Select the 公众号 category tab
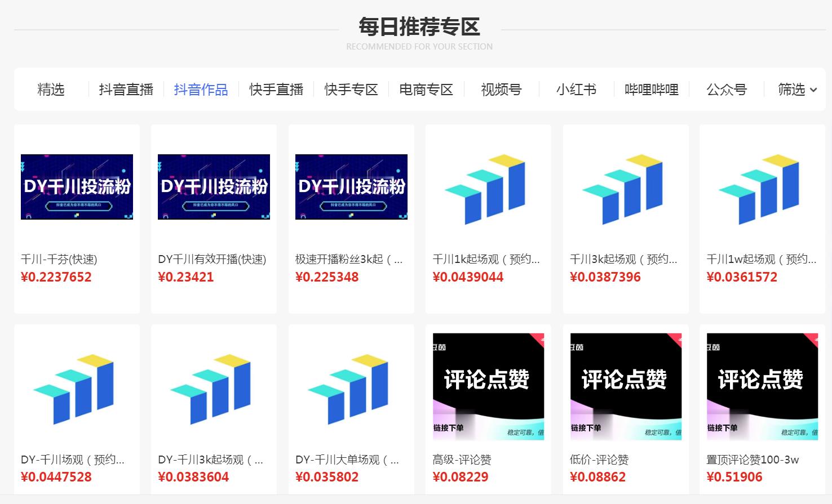 point(727,89)
